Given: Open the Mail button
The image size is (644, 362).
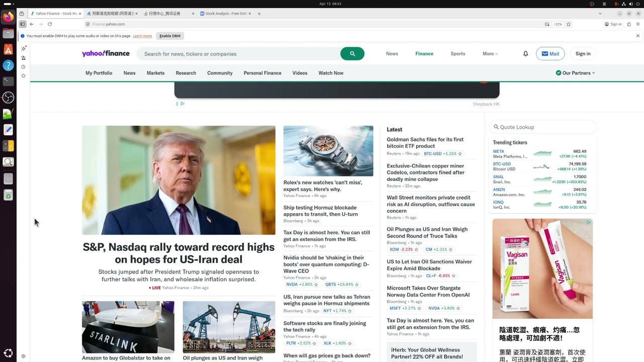Looking at the screenshot, I should (x=550, y=54).
